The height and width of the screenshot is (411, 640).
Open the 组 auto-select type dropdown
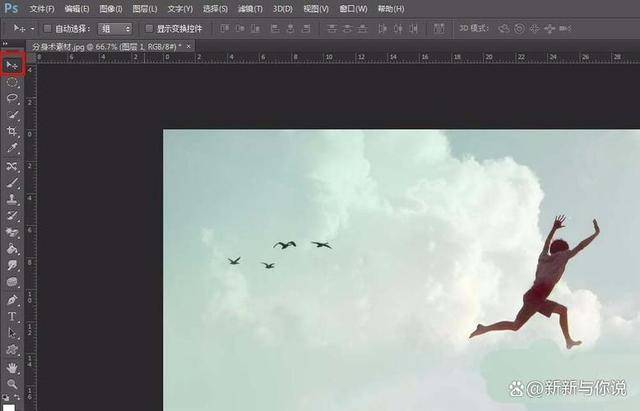click(x=115, y=29)
